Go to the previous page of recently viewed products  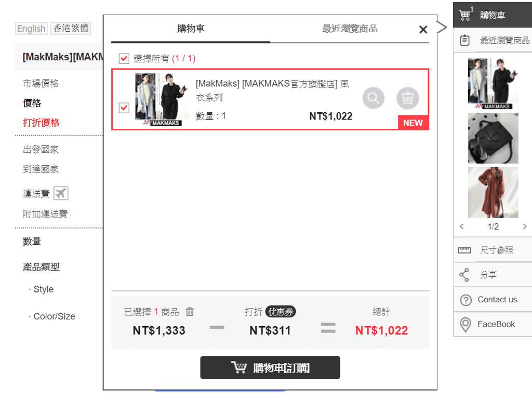point(461,226)
